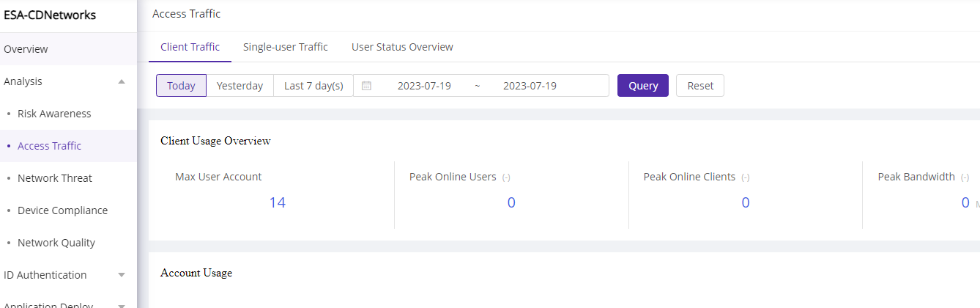Switch to the Client Traffic tab
980x308 pixels.
click(x=190, y=47)
